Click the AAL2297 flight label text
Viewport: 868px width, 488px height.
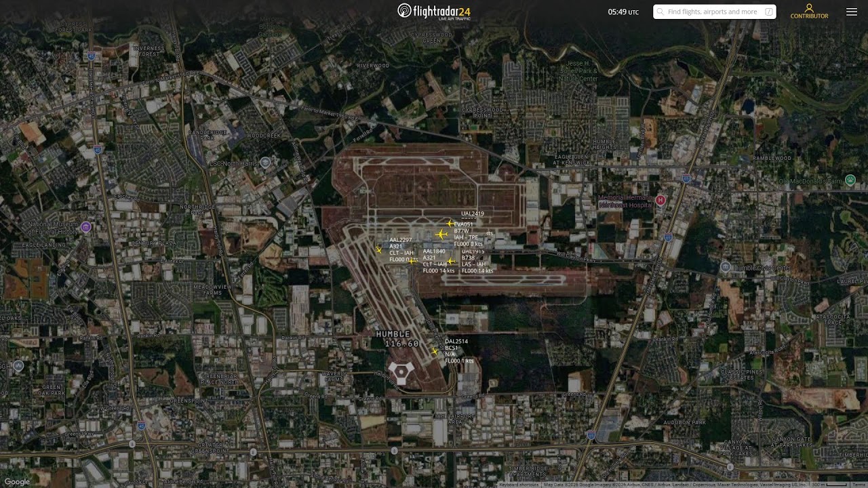click(403, 249)
